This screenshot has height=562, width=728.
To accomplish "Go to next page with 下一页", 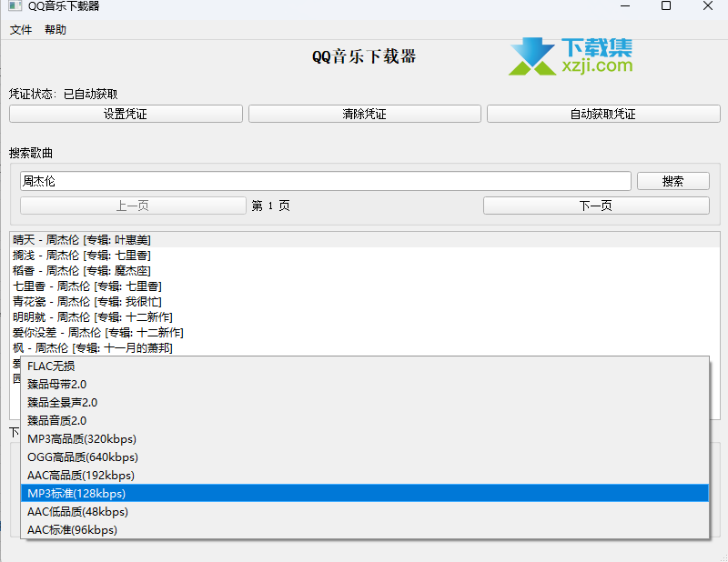I will pyautogui.click(x=596, y=206).
